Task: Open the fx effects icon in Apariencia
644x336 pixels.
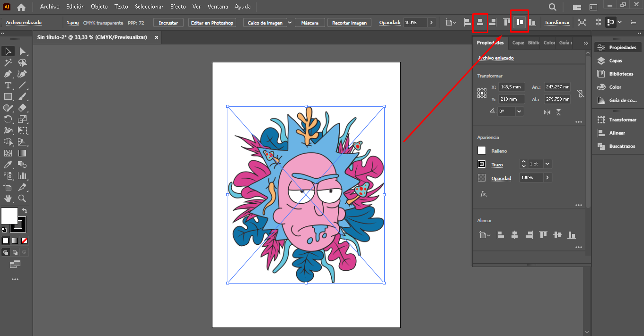Action: coord(484,194)
